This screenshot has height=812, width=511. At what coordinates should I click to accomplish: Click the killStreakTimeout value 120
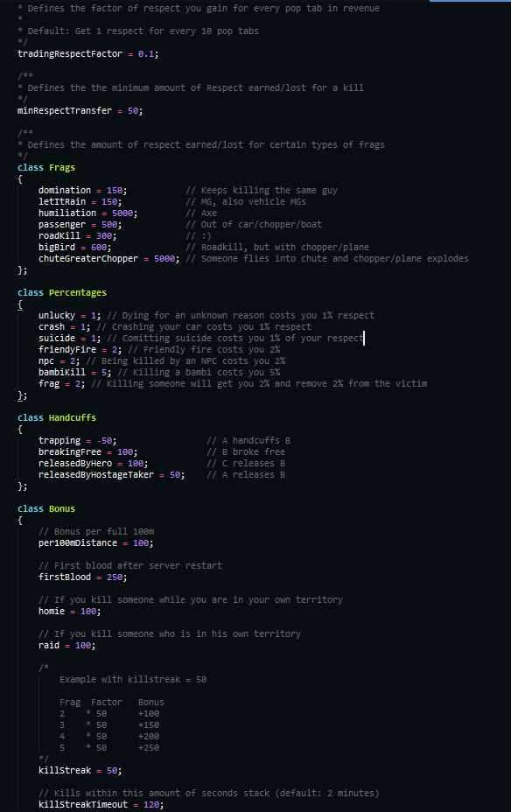[151, 805]
